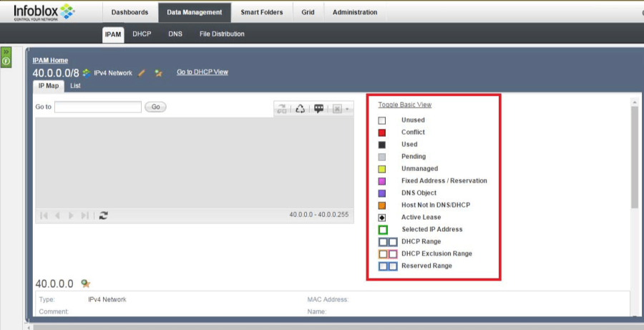The height and width of the screenshot is (330, 644).
Task: Click the horizontal scrollbar left arrow
Action: click(x=29, y=328)
